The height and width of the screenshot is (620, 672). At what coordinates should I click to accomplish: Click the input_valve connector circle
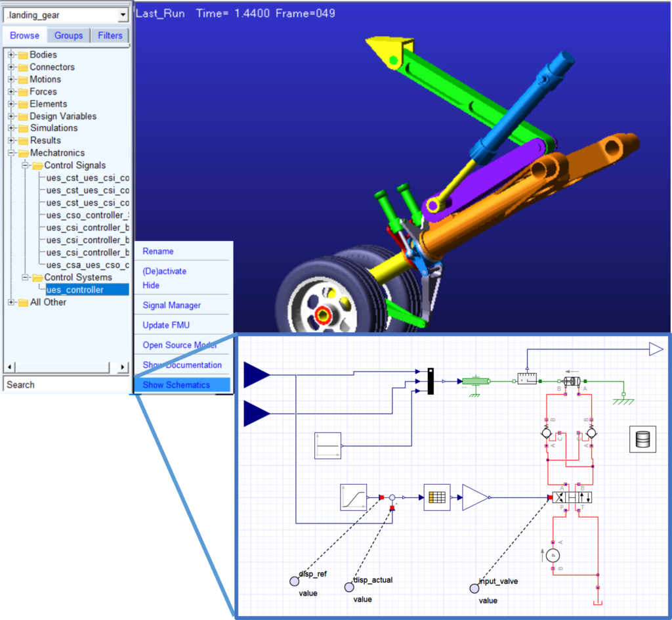474,588
